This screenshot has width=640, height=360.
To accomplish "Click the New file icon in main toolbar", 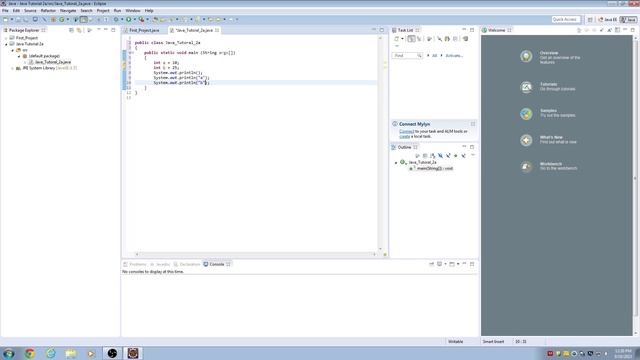I will pyautogui.click(x=5, y=19).
